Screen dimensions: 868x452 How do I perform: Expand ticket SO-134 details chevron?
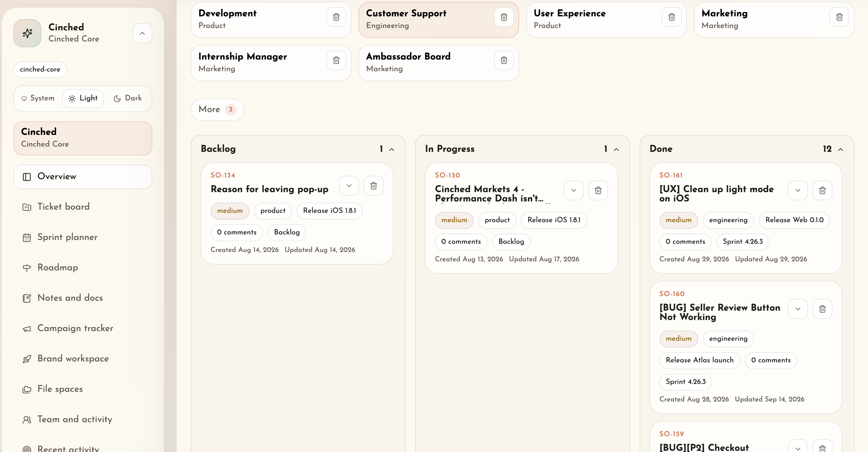point(349,185)
